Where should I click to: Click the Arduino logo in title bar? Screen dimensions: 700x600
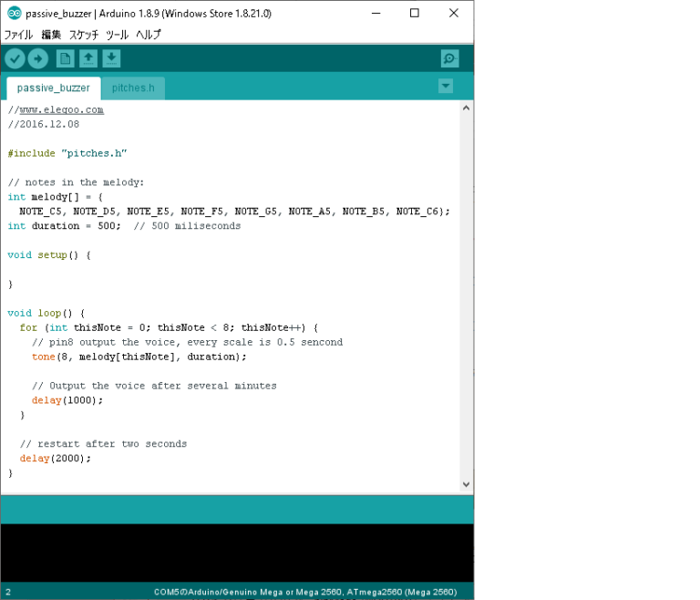pos(14,14)
